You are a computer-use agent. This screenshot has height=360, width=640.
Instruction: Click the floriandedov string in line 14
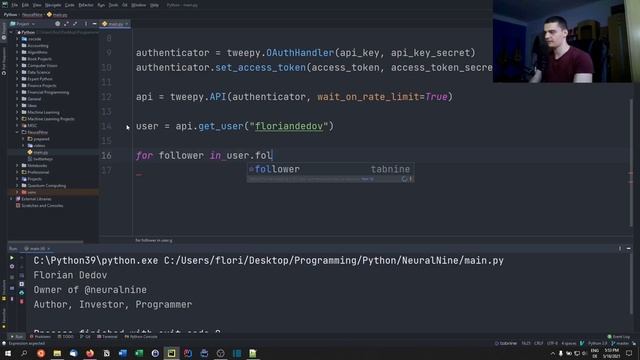click(289, 126)
